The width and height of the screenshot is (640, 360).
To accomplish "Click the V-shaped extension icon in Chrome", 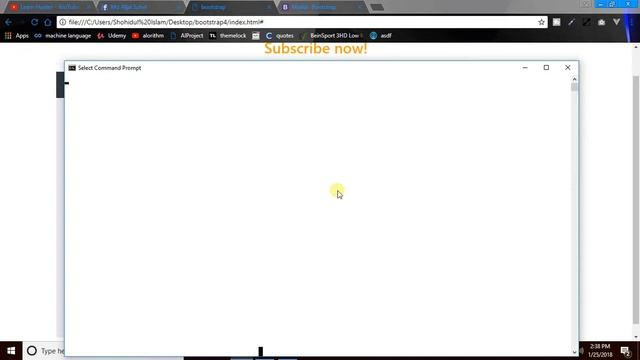I will (x=616, y=22).
